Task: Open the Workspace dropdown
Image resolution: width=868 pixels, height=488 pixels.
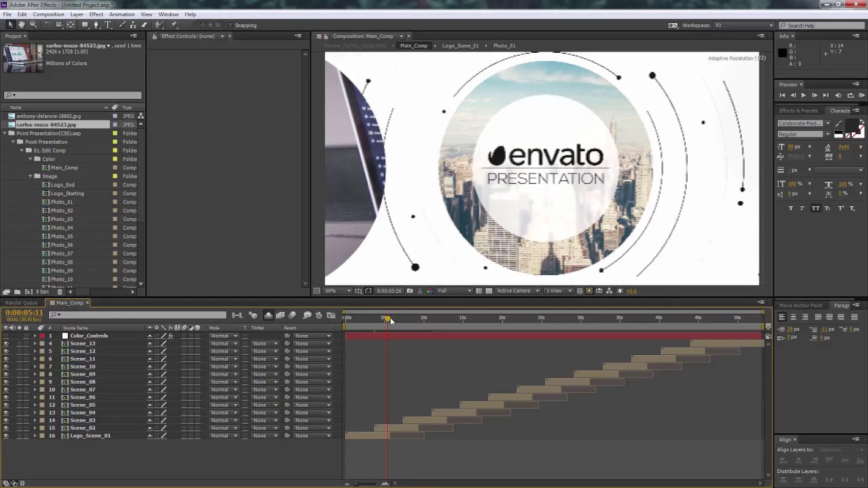Action: [x=743, y=25]
